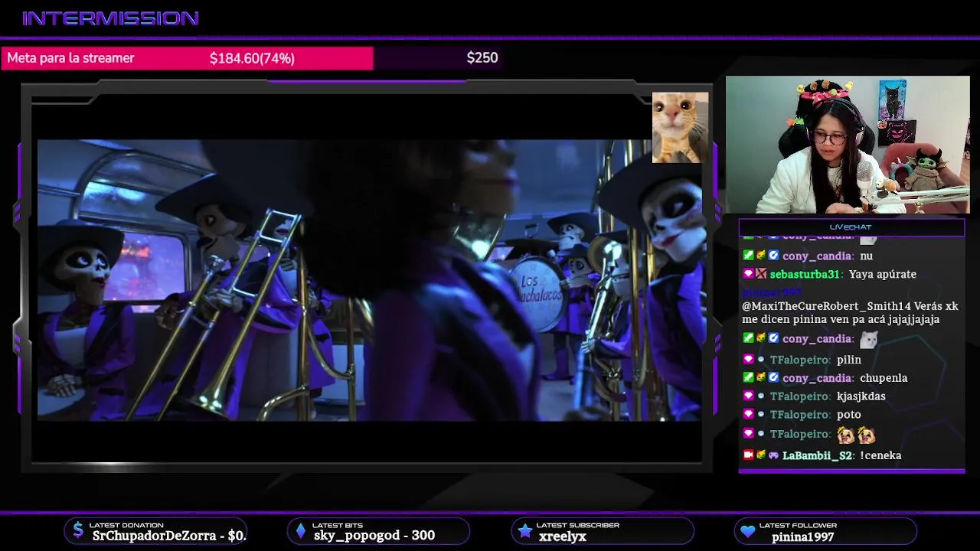The width and height of the screenshot is (980, 551).
Task: Click username LaBambii_S2 in chat
Action: click(817, 455)
